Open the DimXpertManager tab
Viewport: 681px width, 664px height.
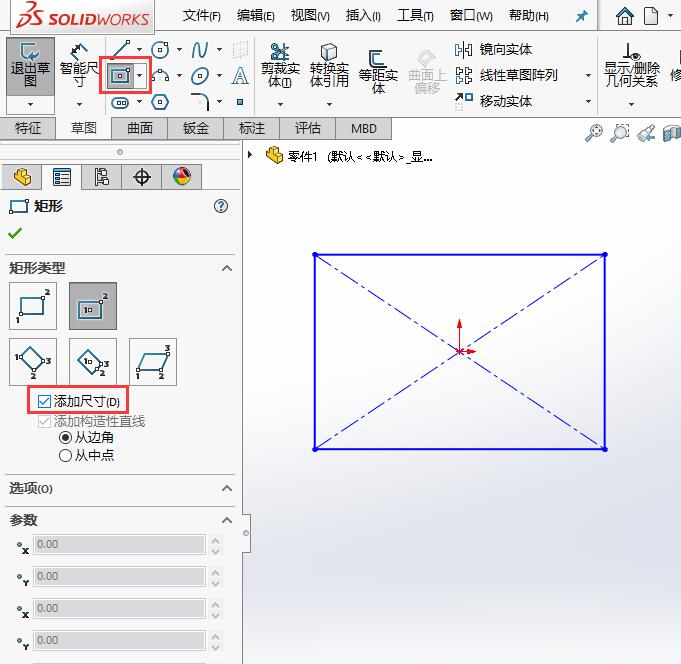[142, 177]
